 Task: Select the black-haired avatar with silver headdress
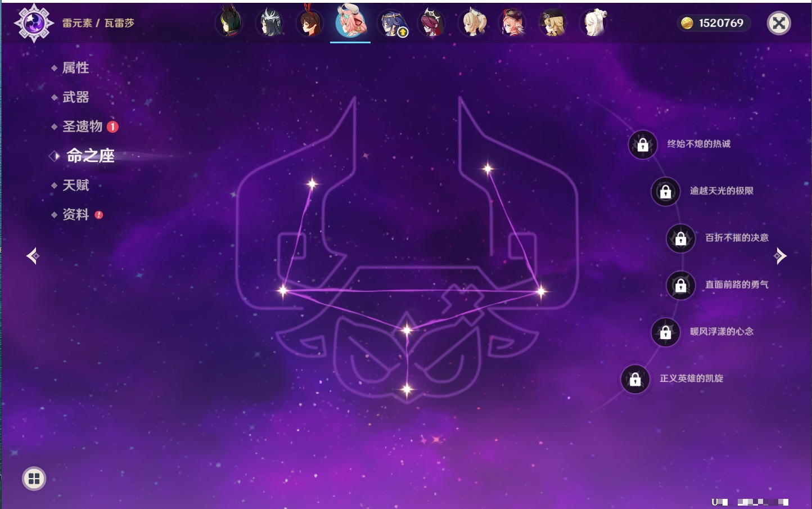[270, 23]
